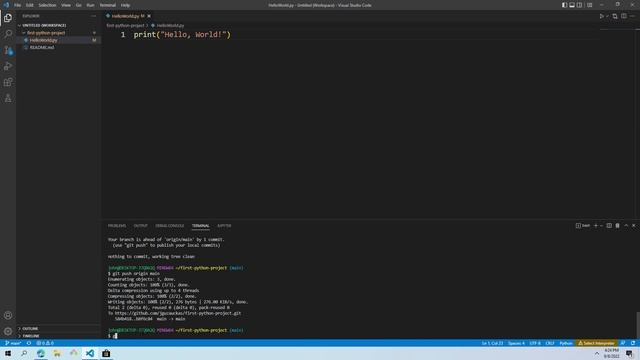
Task: Split the terminal panel
Action: coord(609,226)
